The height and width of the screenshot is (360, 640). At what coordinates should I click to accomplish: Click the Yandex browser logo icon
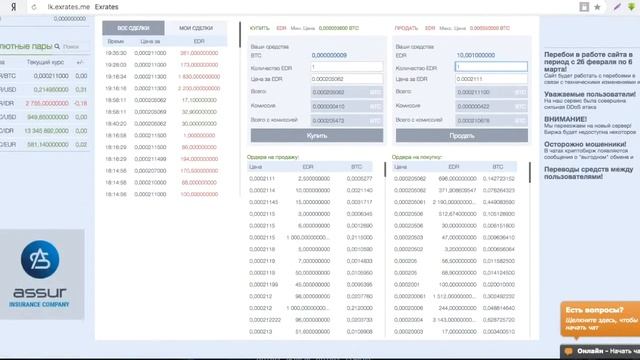(x=13, y=7)
